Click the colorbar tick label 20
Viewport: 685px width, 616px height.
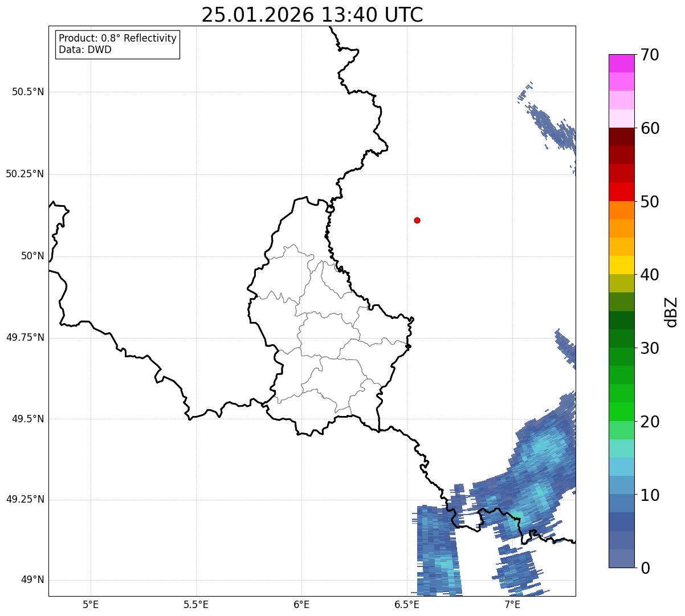point(649,422)
